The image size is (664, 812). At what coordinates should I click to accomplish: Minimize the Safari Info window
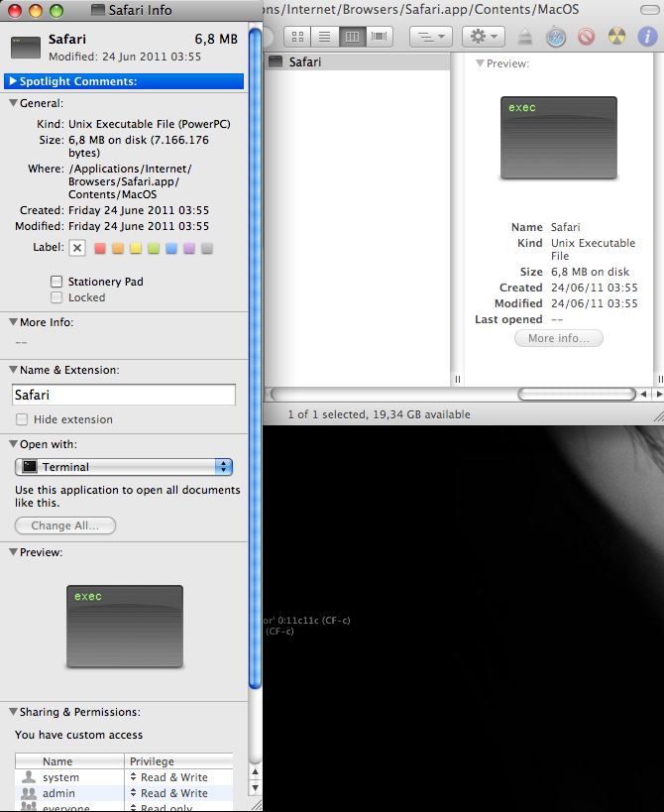36,10
